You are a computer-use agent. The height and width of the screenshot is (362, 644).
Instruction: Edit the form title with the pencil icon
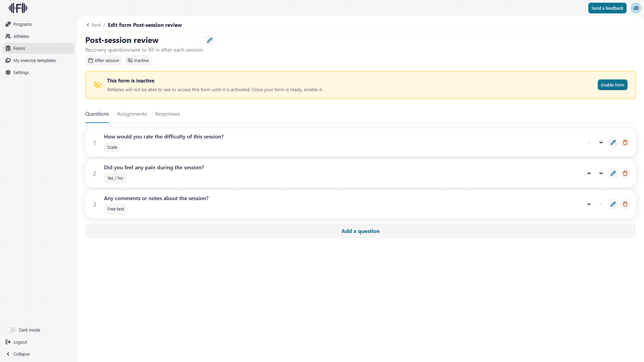pyautogui.click(x=210, y=40)
